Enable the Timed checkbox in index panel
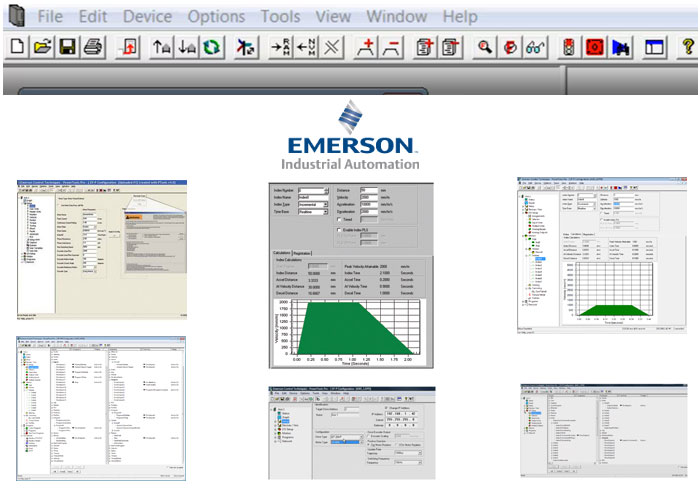The width and height of the screenshot is (700, 500). (339, 219)
